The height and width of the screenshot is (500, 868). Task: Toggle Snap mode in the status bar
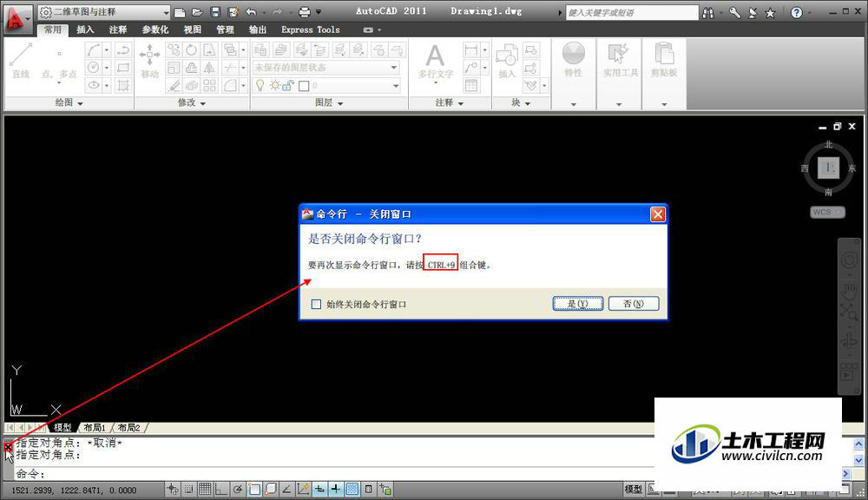coord(188,489)
